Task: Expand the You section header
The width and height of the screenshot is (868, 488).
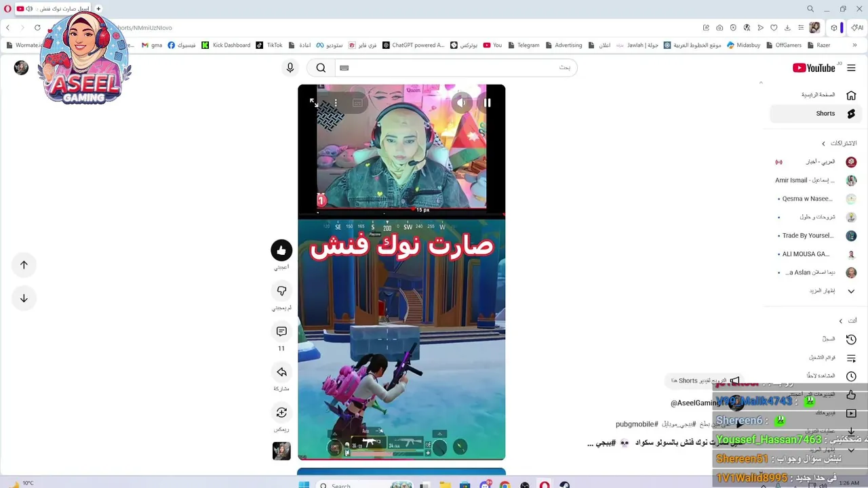Action: 848,321
